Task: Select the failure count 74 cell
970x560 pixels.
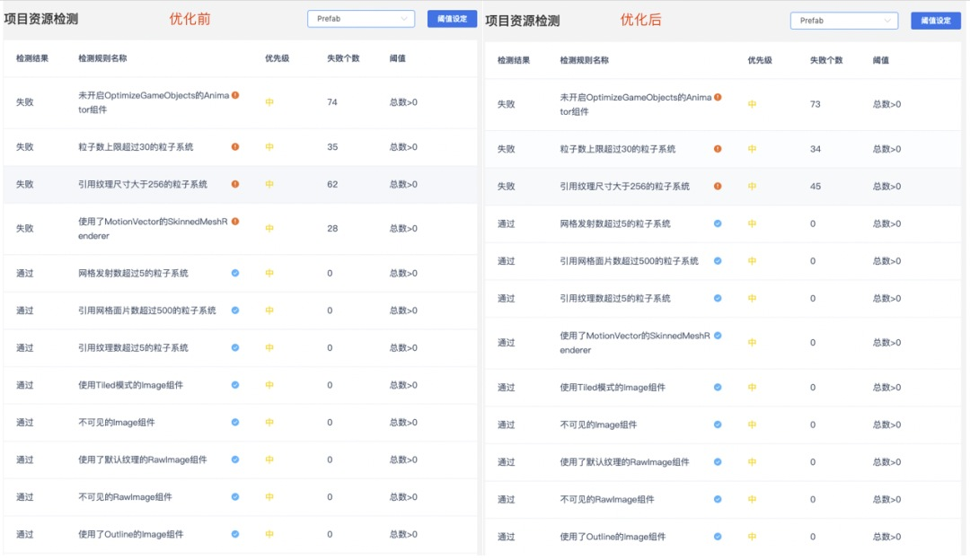Action: click(332, 102)
